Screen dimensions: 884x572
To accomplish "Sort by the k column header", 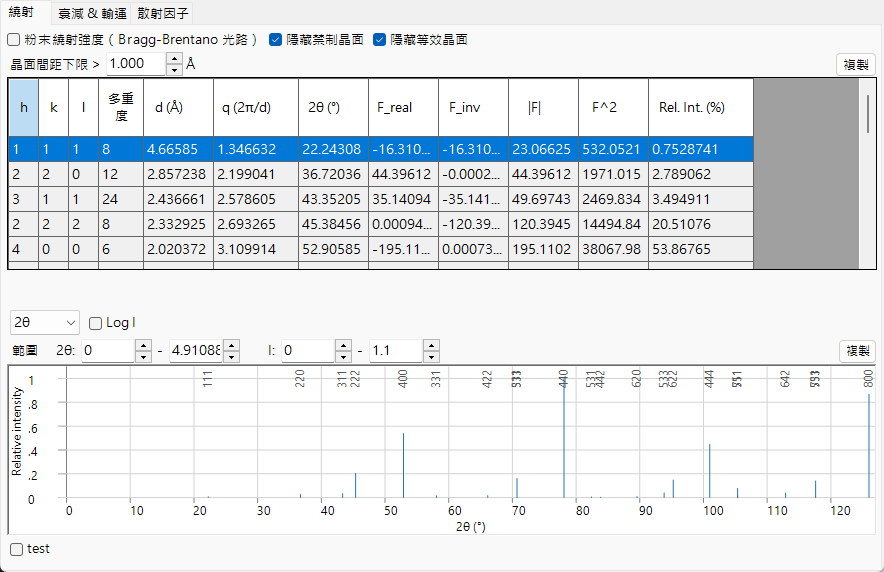I will tap(54, 107).
